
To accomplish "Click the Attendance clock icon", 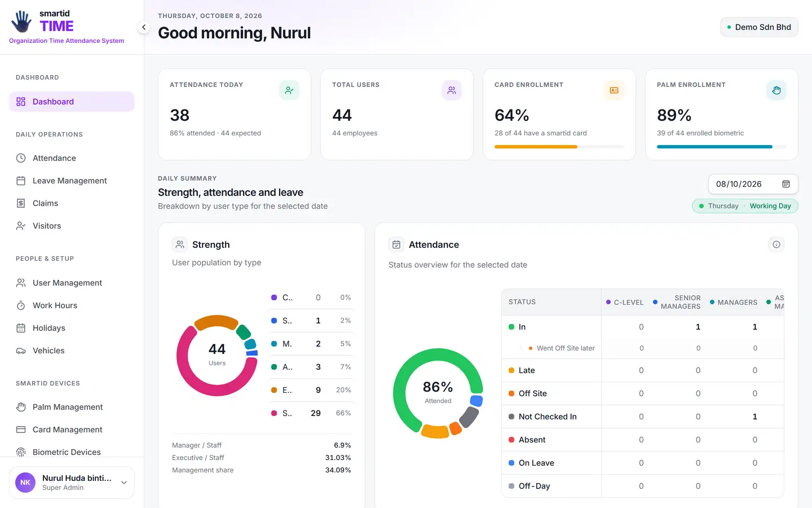I will pyautogui.click(x=21, y=158).
